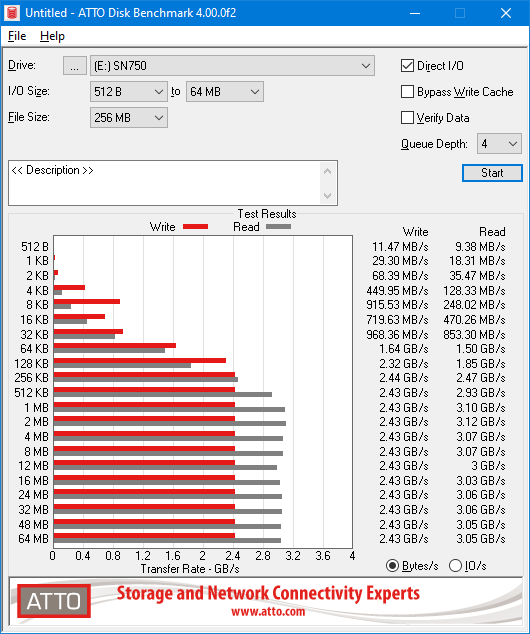Enable Bypass Write Cache option

click(407, 92)
